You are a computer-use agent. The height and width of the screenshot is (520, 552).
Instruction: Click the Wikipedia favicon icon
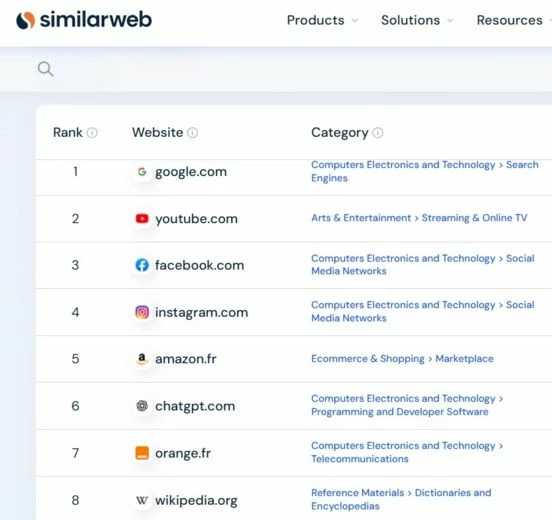(142, 500)
